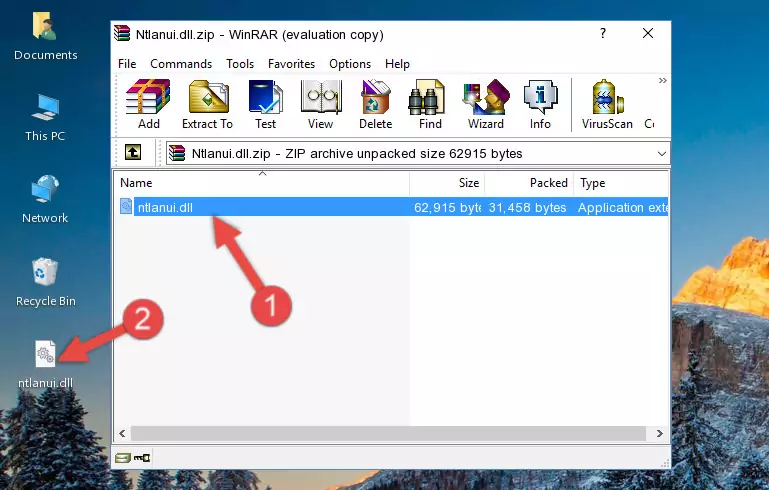Open the archive path dropdown
The width and height of the screenshot is (769, 490).
point(662,154)
